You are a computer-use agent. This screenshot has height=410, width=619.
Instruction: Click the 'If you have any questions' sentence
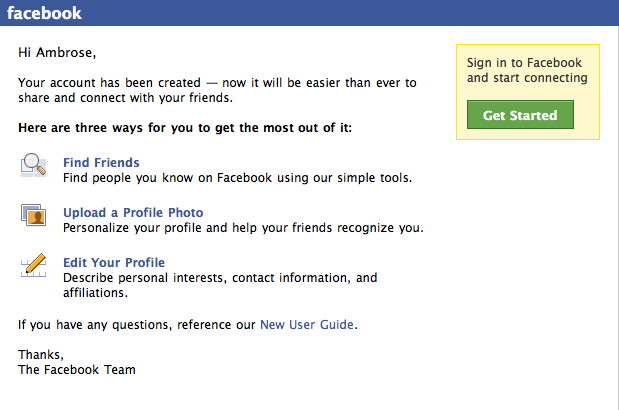tap(188, 325)
